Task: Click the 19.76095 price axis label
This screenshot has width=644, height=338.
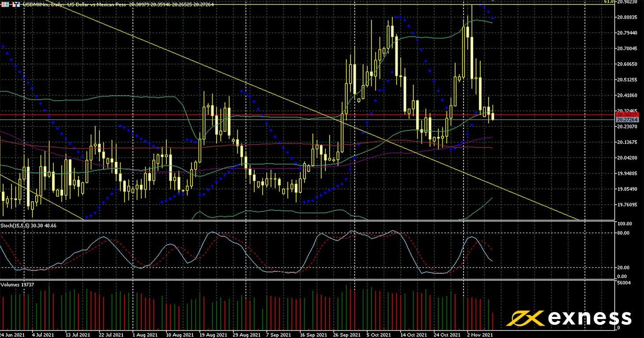Action: [627, 205]
